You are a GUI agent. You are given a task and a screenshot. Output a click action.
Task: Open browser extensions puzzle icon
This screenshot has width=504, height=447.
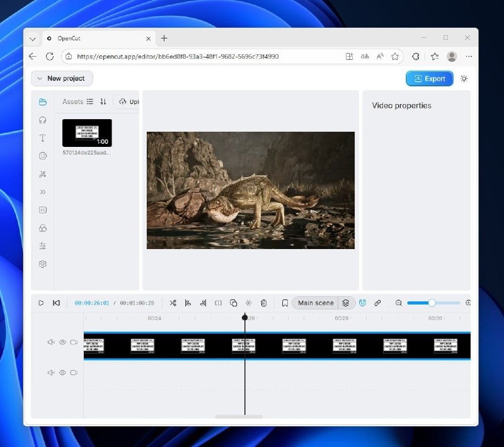point(416,57)
